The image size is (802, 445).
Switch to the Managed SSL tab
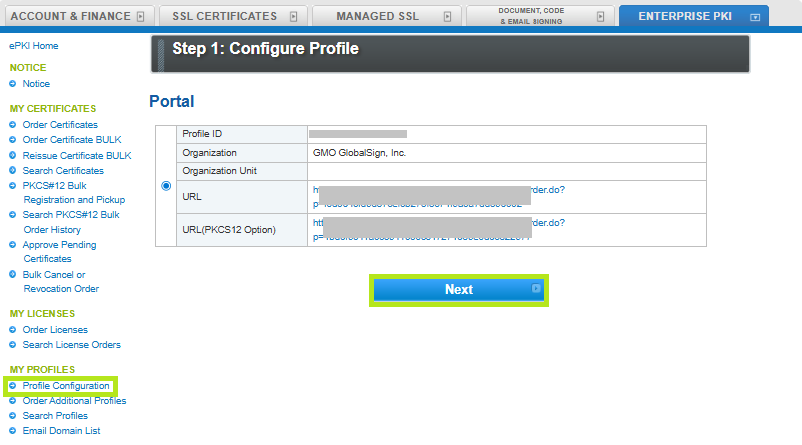(x=378, y=16)
